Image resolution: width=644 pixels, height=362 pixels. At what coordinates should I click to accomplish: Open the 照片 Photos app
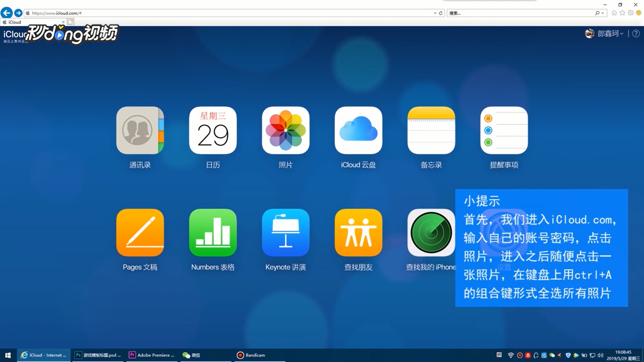(x=285, y=130)
